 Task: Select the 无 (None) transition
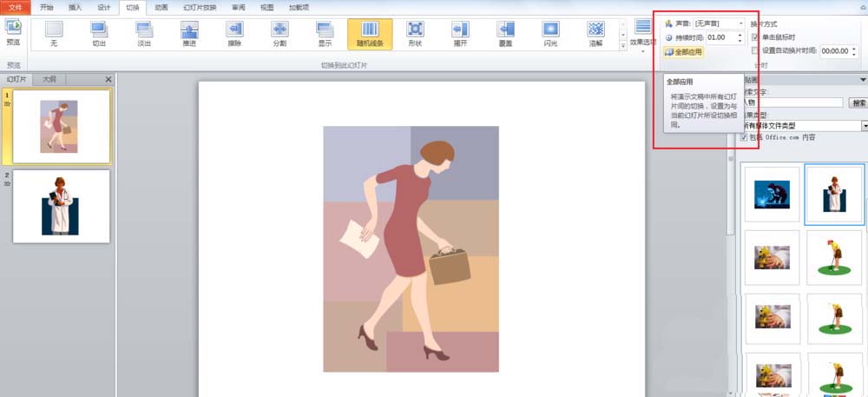pyautogui.click(x=54, y=34)
